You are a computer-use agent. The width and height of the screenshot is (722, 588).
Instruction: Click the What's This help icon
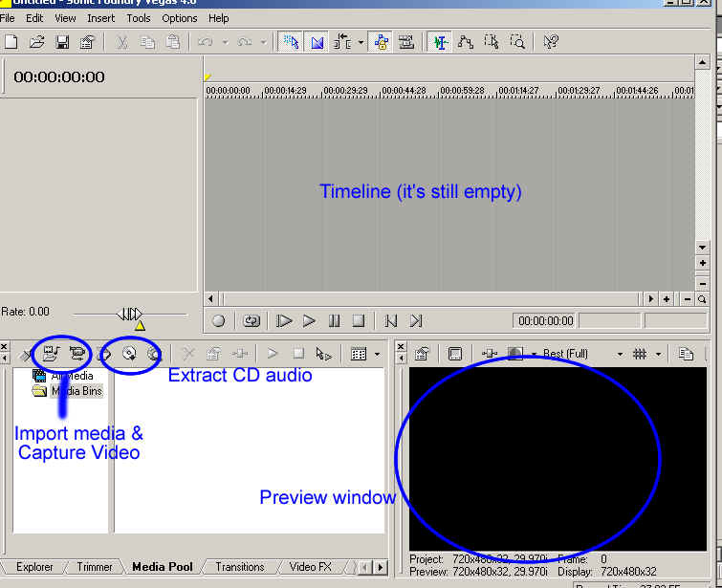[x=550, y=42]
